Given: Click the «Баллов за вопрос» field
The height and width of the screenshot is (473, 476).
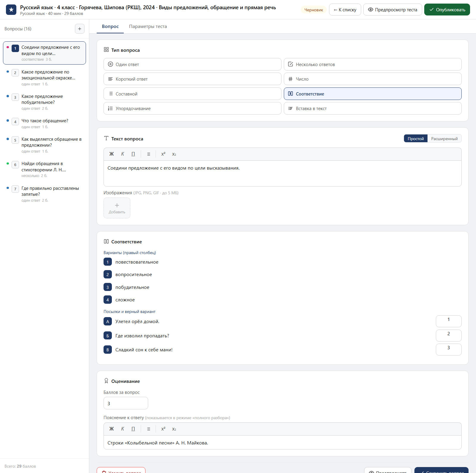Looking at the screenshot, I should [126, 403].
